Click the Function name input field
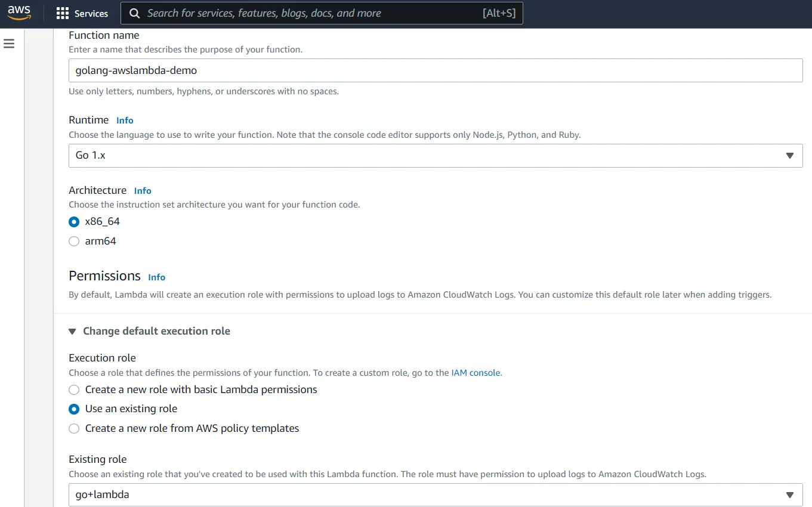Image resolution: width=812 pixels, height=507 pixels. pyautogui.click(x=436, y=70)
